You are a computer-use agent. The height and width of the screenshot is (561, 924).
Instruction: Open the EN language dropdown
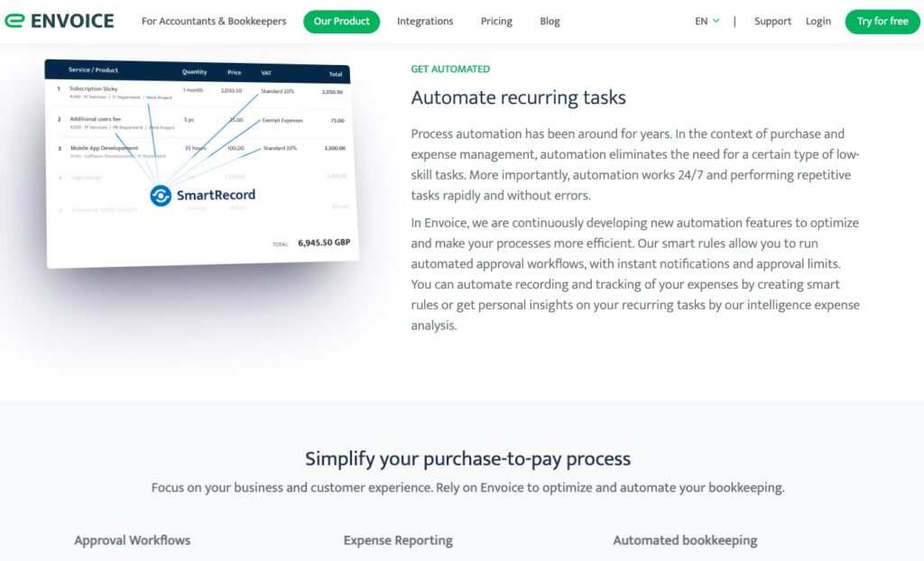[x=707, y=22]
